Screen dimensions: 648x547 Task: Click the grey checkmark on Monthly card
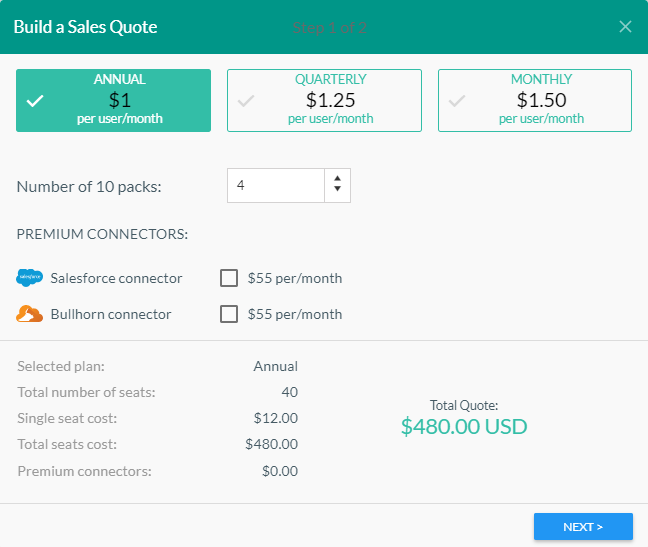click(457, 101)
